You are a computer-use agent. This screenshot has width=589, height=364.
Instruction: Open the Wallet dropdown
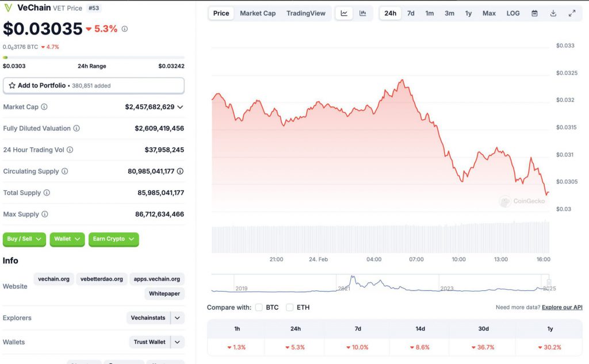(x=67, y=239)
